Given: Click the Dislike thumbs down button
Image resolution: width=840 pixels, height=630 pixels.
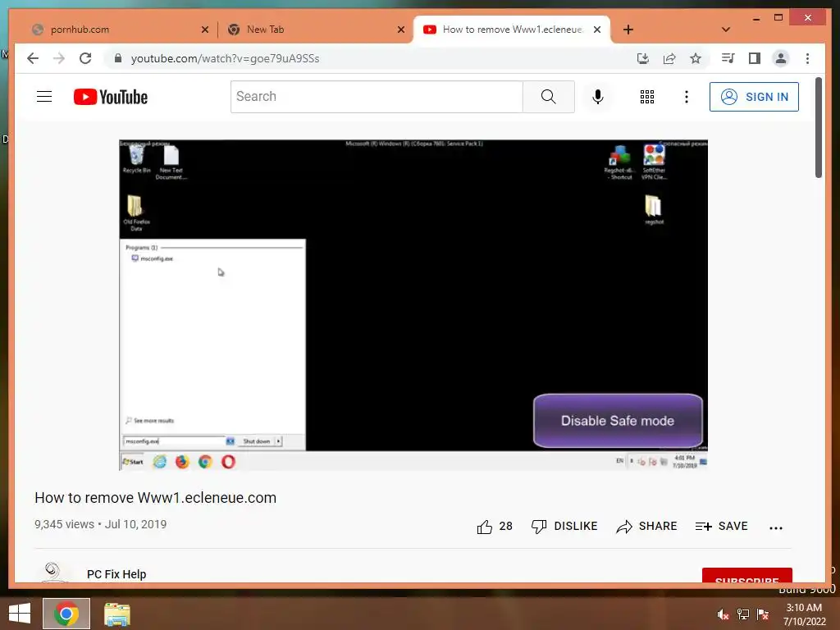Looking at the screenshot, I should point(564,527).
